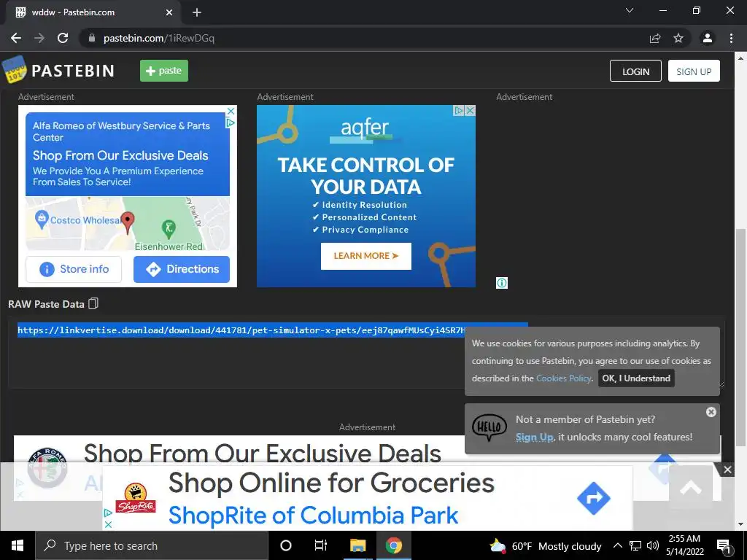Bookmark this page with the star icon
This screenshot has width=747, height=560.
tap(678, 38)
